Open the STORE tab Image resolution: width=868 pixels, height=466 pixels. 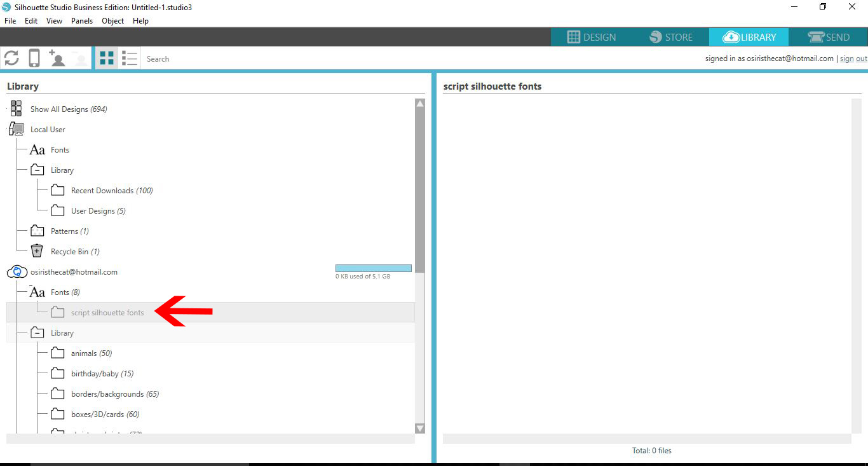point(671,37)
